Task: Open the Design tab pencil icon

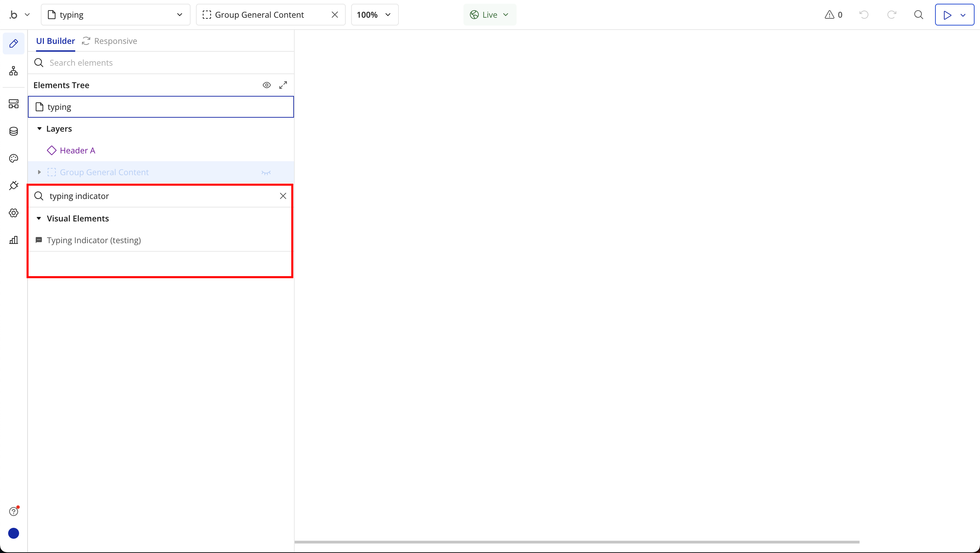Action: [x=14, y=43]
